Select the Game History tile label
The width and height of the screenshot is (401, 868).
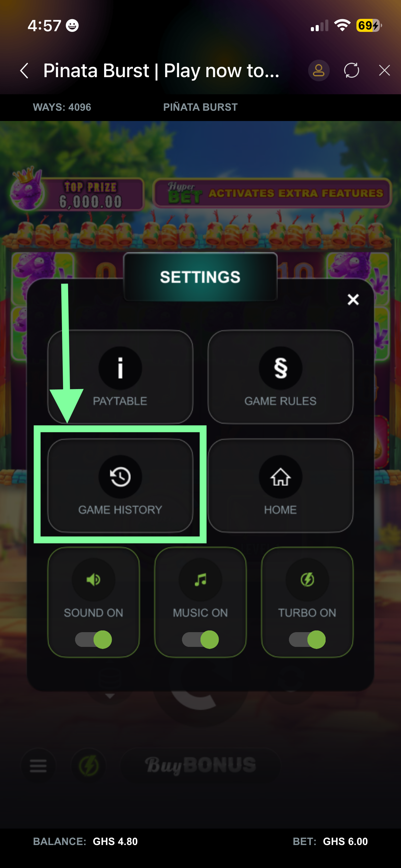[120, 510]
